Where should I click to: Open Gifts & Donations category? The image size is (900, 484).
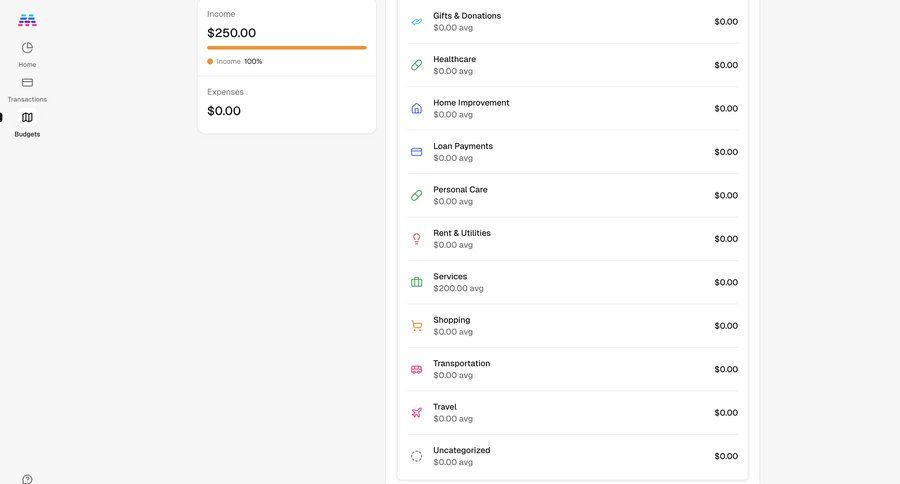pyautogui.click(x=573, y=22)
